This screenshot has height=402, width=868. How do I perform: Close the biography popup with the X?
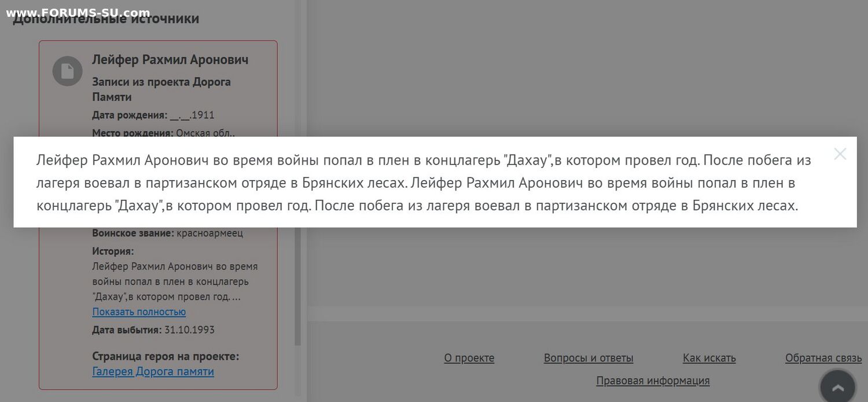tap(840, 154)
